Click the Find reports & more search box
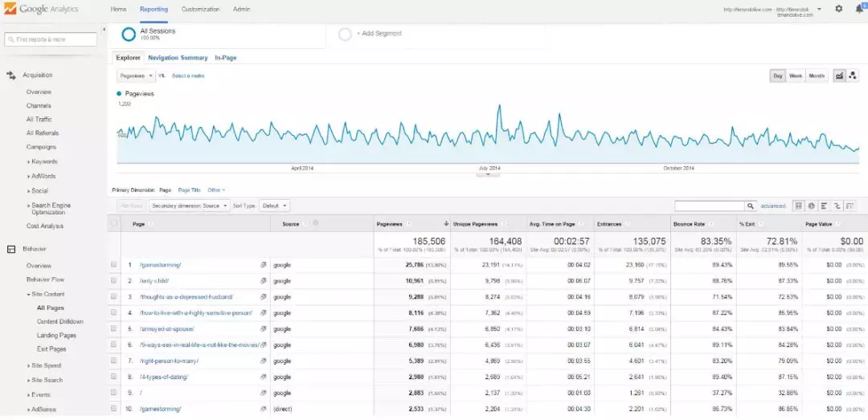 point(51,39)
